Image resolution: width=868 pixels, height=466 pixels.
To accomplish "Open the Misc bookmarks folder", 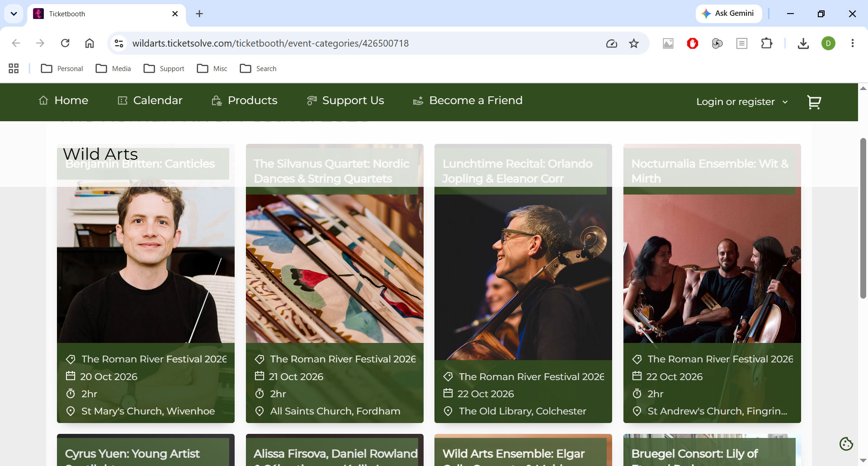I will click(x=212, y=68).
